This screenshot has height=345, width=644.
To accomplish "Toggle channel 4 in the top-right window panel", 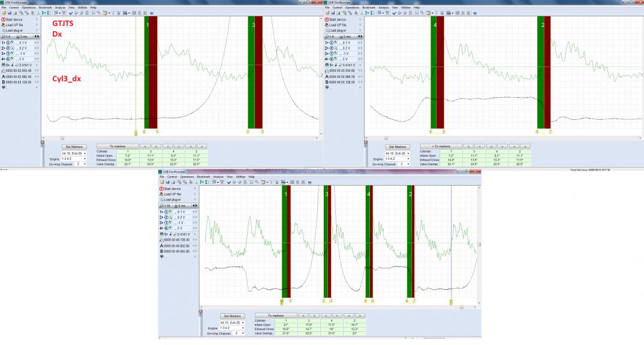I will point(330,59).
